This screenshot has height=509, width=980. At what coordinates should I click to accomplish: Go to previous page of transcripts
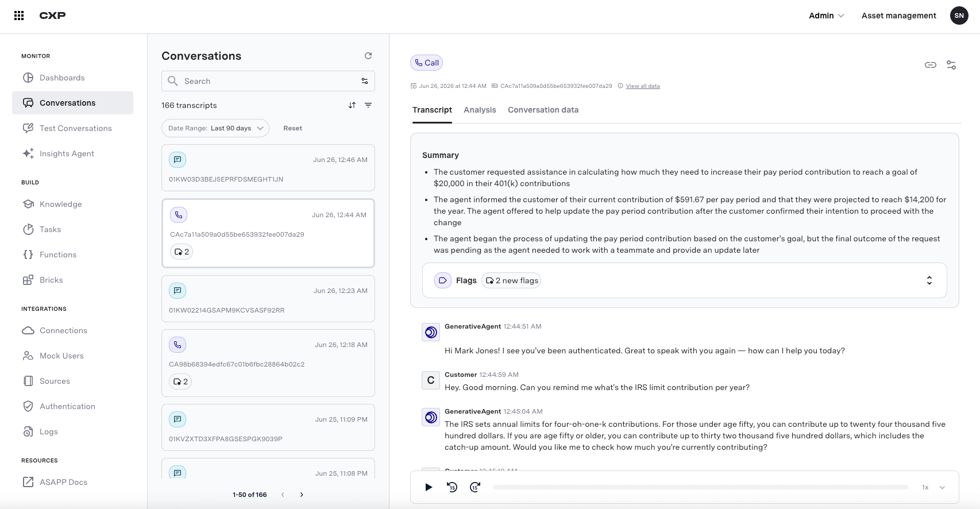point(283,495)
